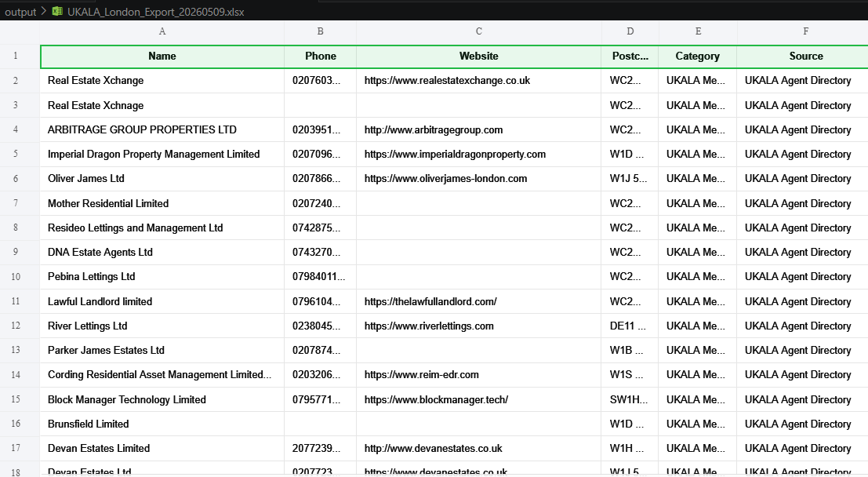Click the Real Estate Xchnage name cell

click(x=162, y=105)
